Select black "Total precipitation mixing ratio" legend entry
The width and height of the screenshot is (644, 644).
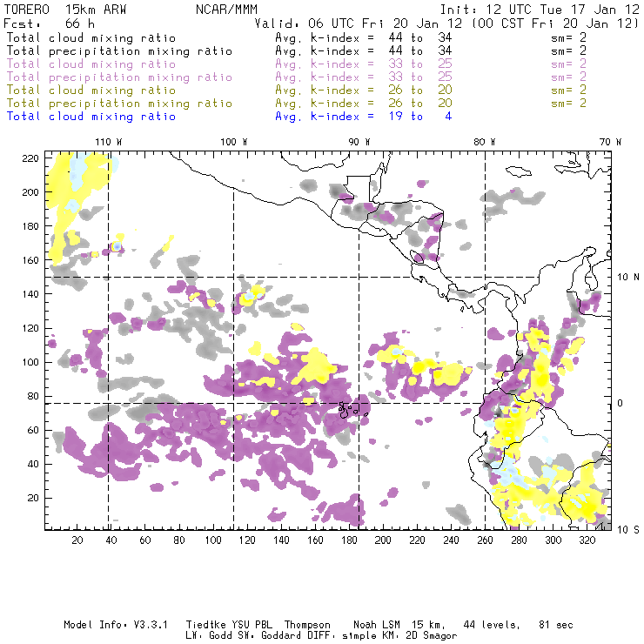(119, 51)
